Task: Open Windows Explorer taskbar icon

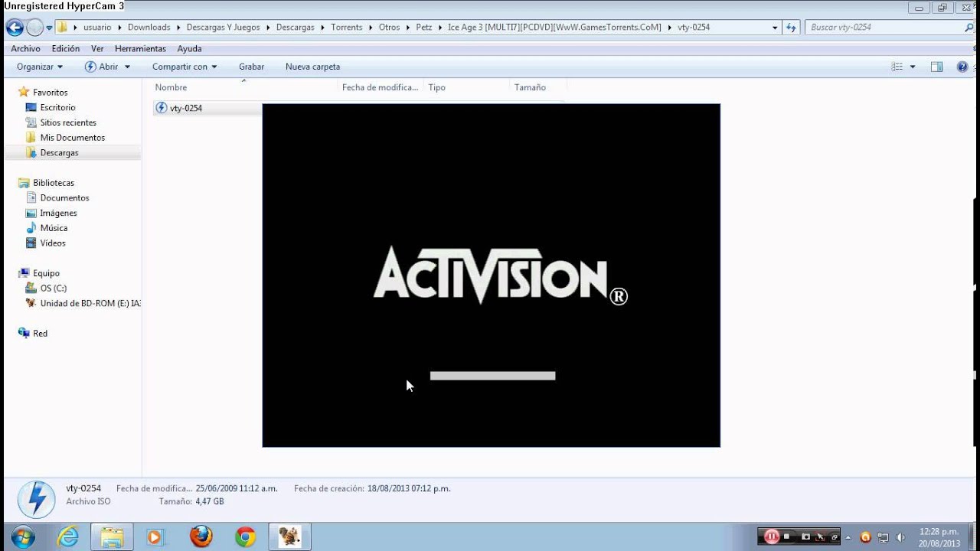Action: (113, 536)
